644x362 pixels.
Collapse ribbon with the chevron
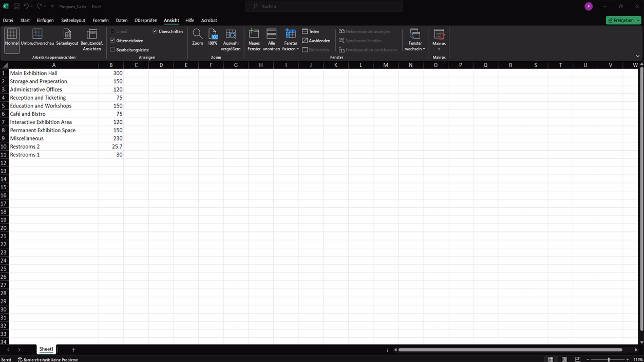637,56
